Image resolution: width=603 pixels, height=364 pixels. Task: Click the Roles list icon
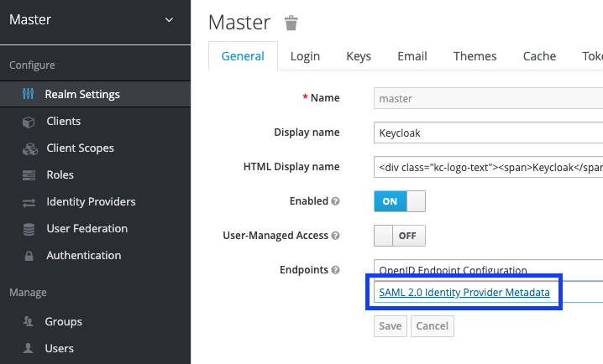[x=29, y=175]
